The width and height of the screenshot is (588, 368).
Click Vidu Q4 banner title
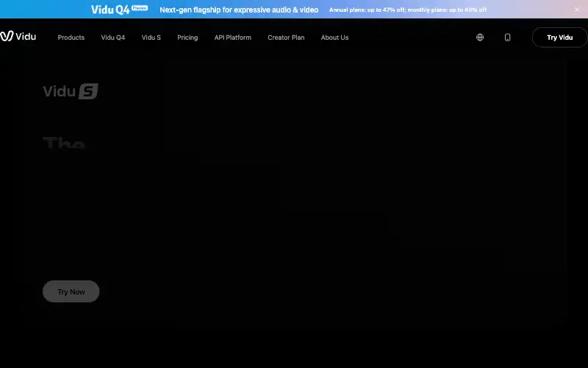[x=119, y=10]
